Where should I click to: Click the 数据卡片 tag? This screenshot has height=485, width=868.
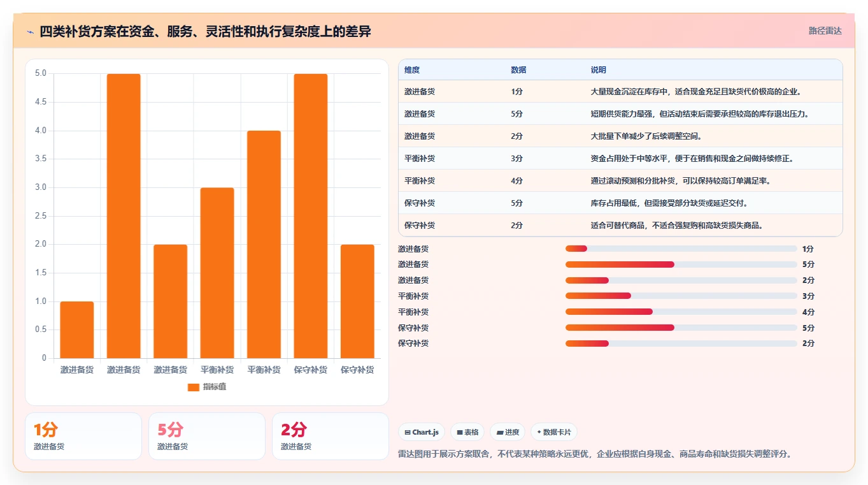554,432
